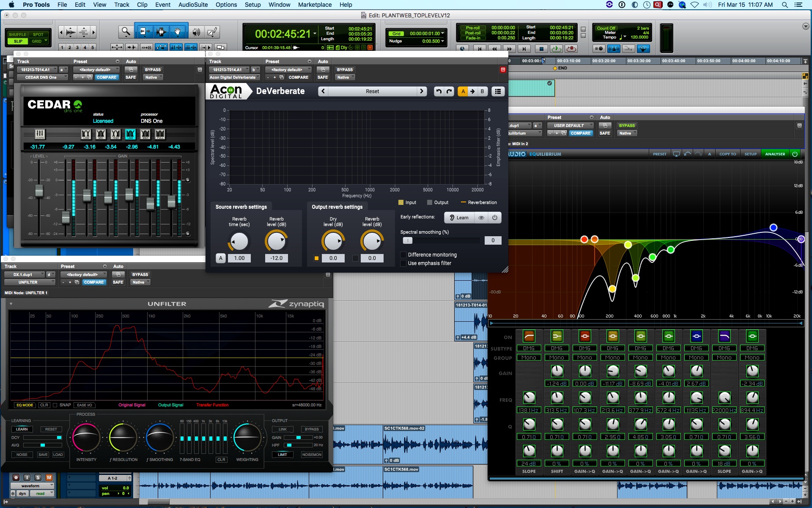
Task: Click RESET button in UNFILTER learning section
Action: click(51, 429)
